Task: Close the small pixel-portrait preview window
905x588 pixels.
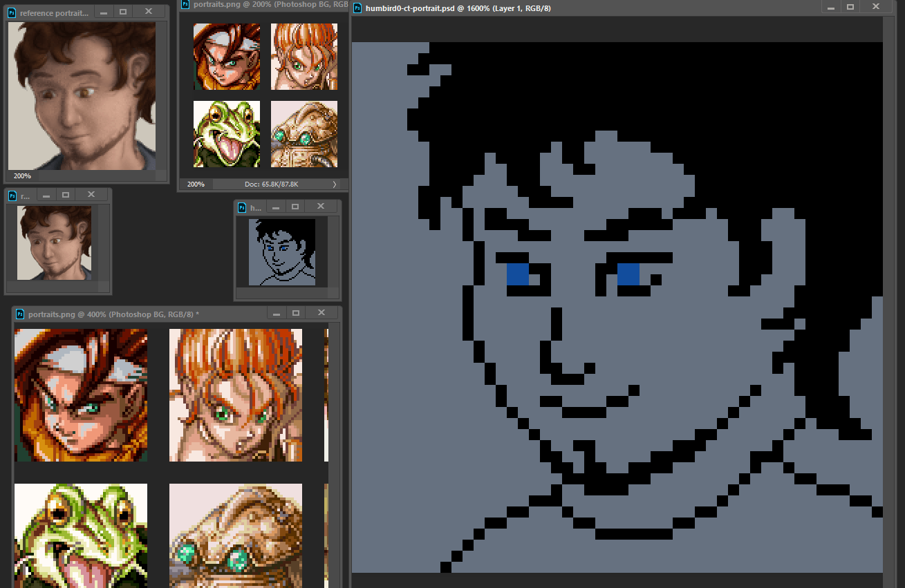Action: click(x=320, y=207)
